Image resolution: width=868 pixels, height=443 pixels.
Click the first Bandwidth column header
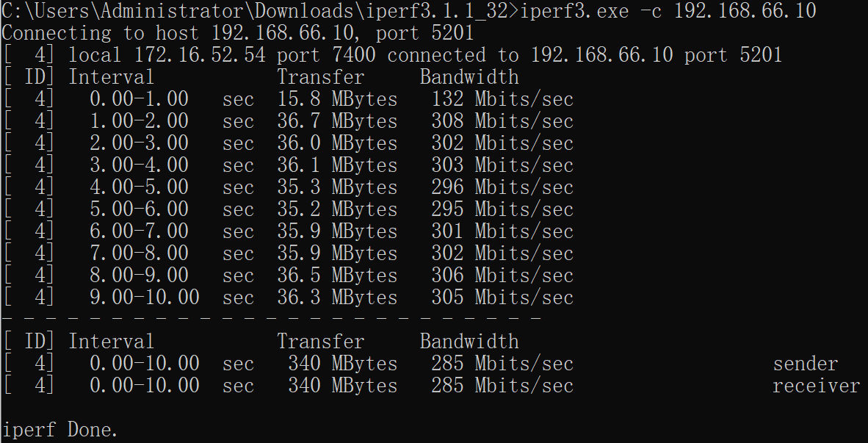point(469,77)
